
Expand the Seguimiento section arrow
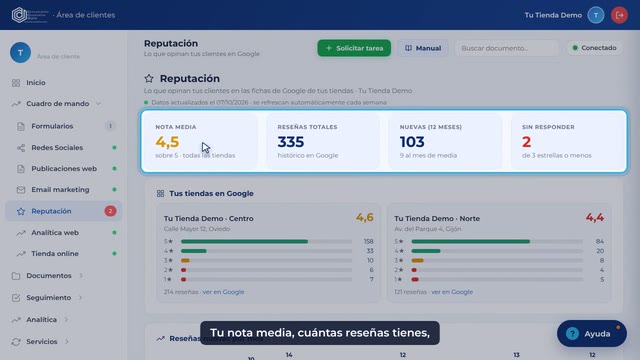pyautogui.click(x=80, y=298)
